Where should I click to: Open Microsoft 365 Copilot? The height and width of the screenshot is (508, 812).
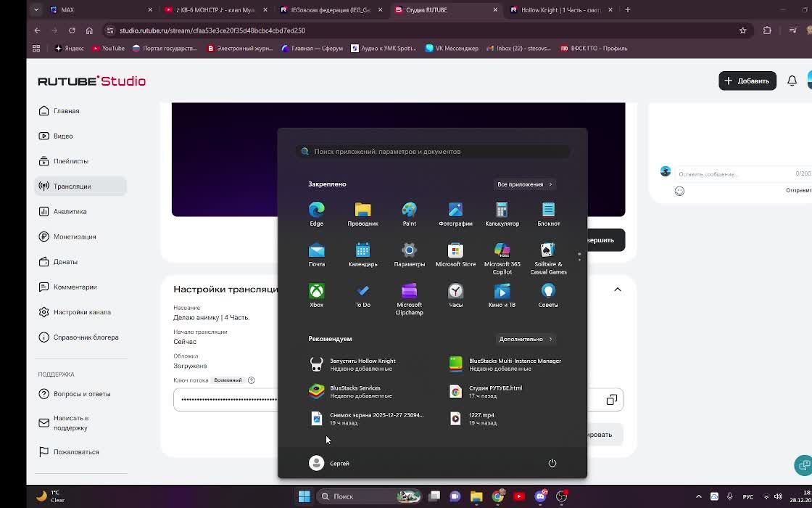[502, 258]
